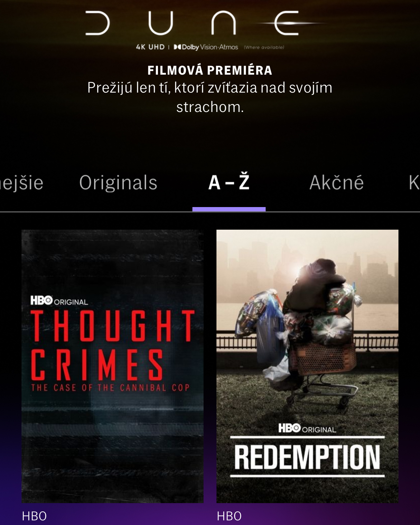Viewport: 420px width, 525px height.
Task: Tap the 4K UHD badge
Action: pos(150,47)
